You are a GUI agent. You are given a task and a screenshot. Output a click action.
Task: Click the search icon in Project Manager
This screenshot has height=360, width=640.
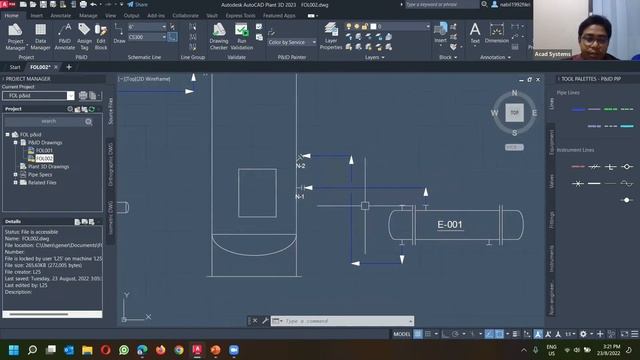point(89,122)
